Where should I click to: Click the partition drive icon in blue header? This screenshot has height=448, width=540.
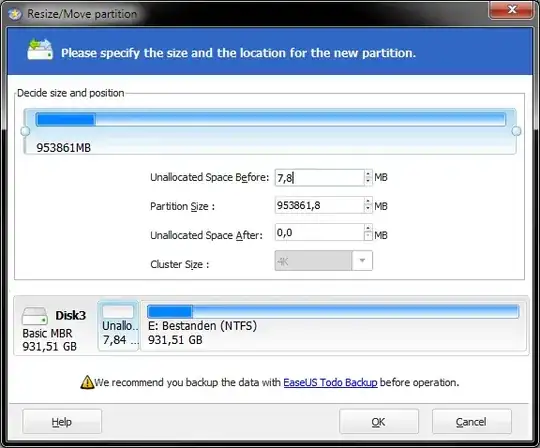pos(40,50)
